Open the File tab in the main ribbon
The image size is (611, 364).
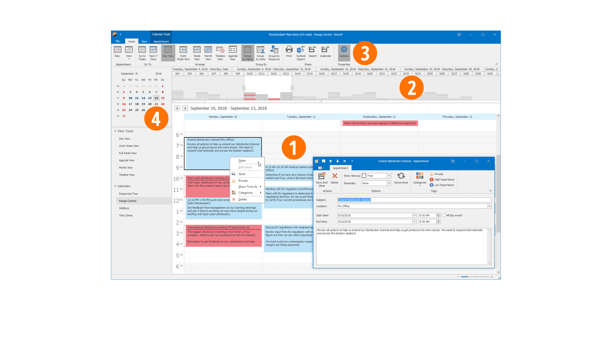point(118,41)
